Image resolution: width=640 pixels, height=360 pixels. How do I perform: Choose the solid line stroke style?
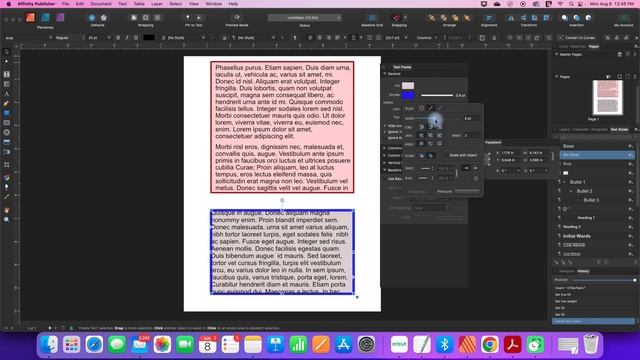pos(430,108)
